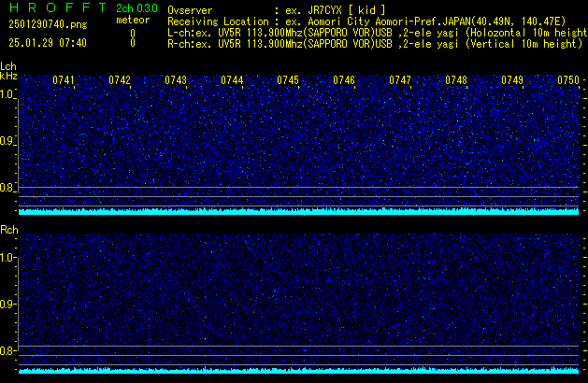Viewport: 588px width, 383px height.
Task: Click the 0747 time marker
Action: [x=400, y=80]
